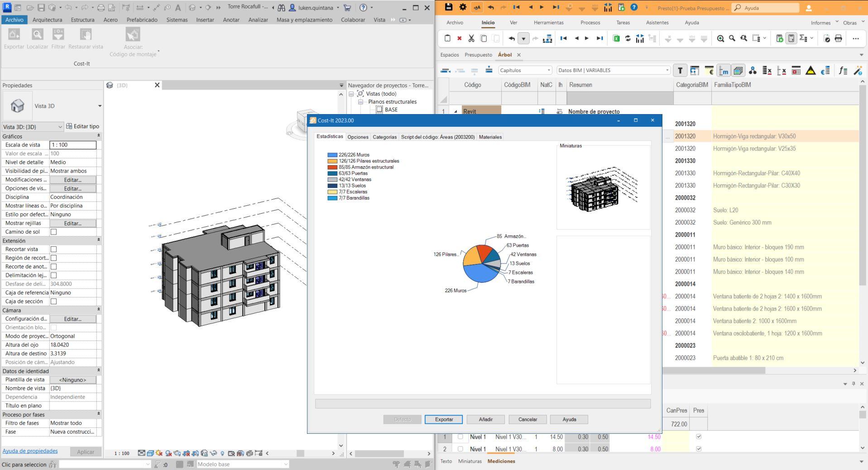
Task: Enable the Recortar vista checkbox
Action: point(53,249)
